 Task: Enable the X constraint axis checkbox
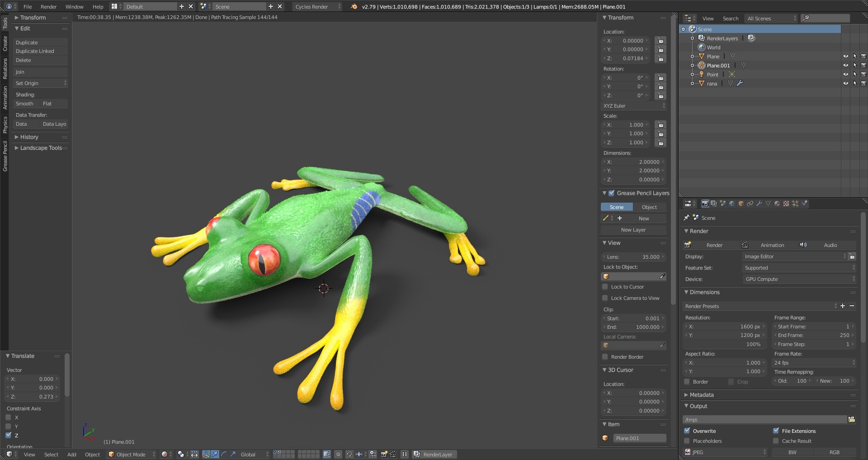tap(8, 417)
